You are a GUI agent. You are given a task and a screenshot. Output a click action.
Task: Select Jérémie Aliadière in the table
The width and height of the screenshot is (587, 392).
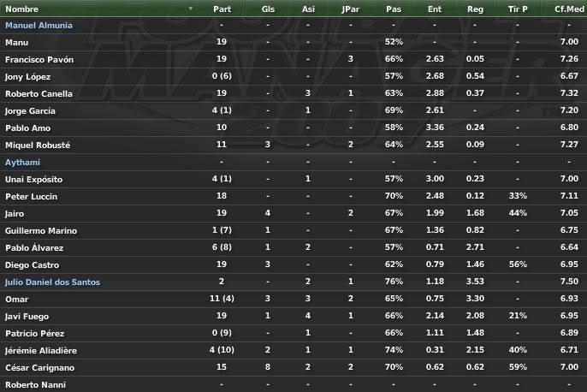tap(293, 350)
